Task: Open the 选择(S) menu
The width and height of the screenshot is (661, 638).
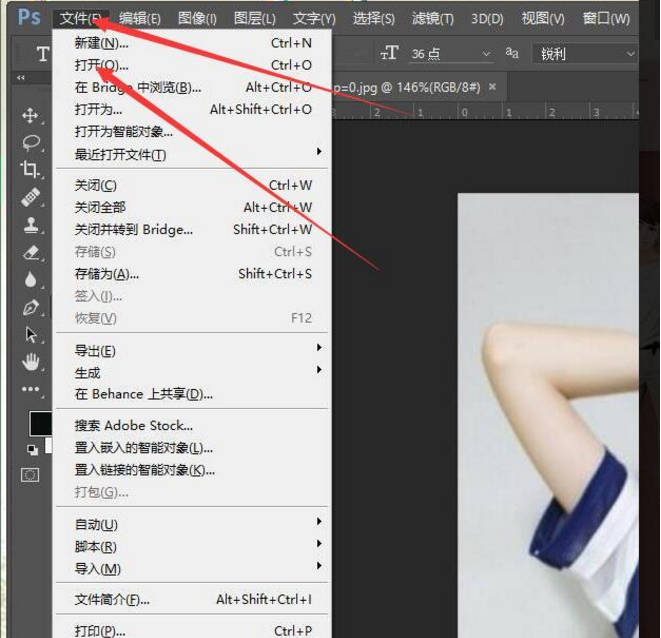Action: coord(373,19)
